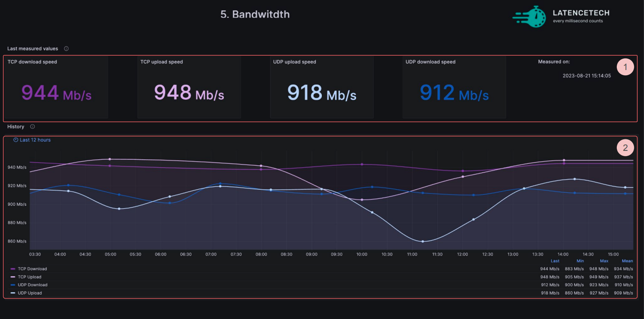Click the info icon beside Last measured values

pyautogui.click(x=66, y=49)
